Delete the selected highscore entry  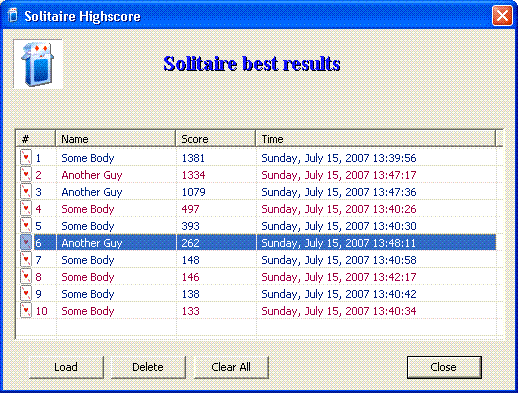pos(148,367)
